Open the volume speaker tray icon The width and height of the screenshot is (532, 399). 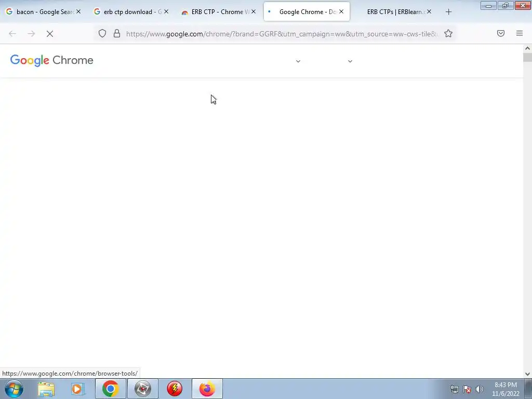pyautogui.click(x=480, y=389)
